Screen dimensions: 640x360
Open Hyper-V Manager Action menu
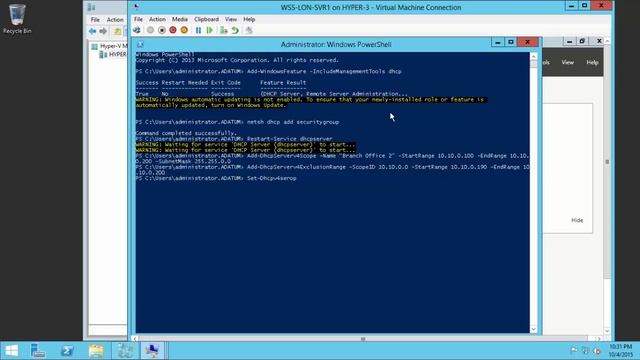pos(115,20)
